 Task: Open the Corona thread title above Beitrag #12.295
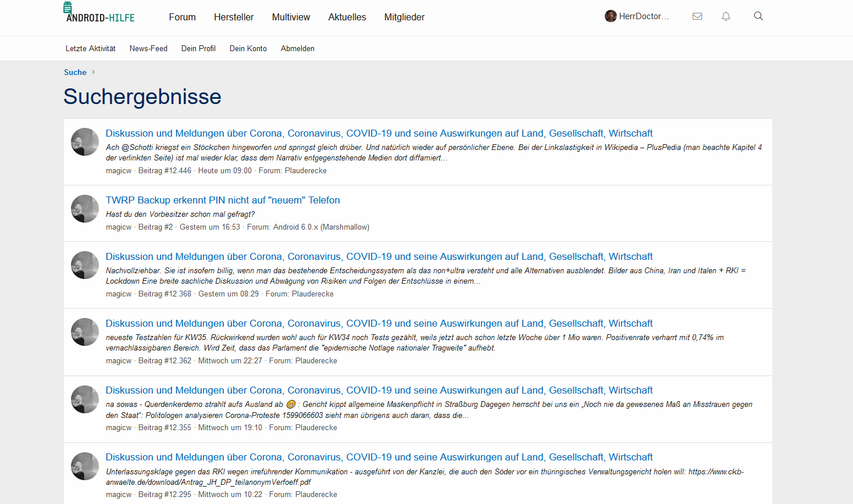(x=379, y=457)
